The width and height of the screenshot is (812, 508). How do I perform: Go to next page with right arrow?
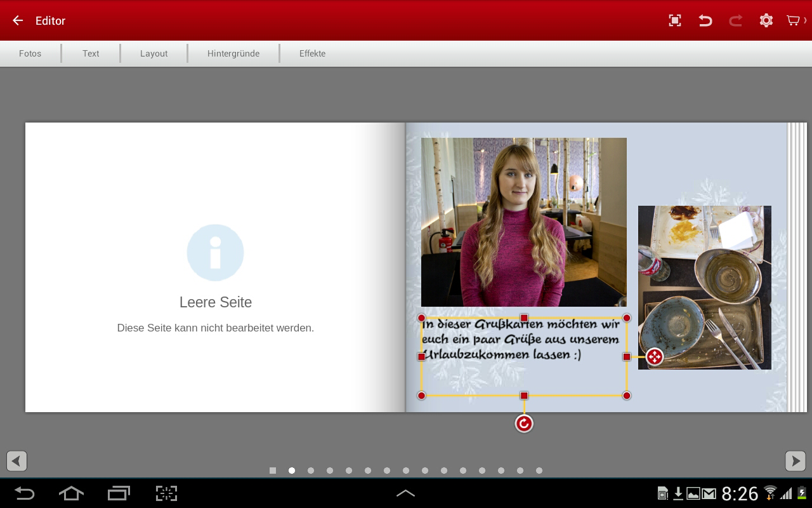(x=795, y=461)
